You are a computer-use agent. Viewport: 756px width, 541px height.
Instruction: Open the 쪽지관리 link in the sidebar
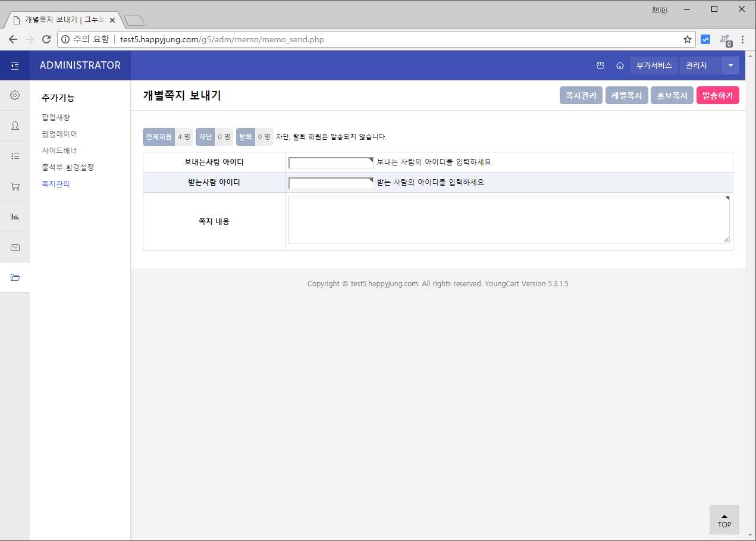click(55, 183)
